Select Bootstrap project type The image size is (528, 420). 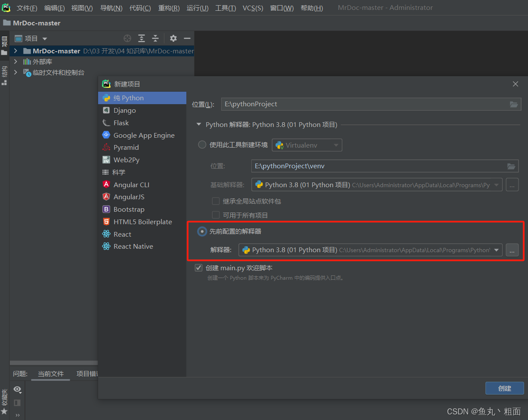point(142,209)
